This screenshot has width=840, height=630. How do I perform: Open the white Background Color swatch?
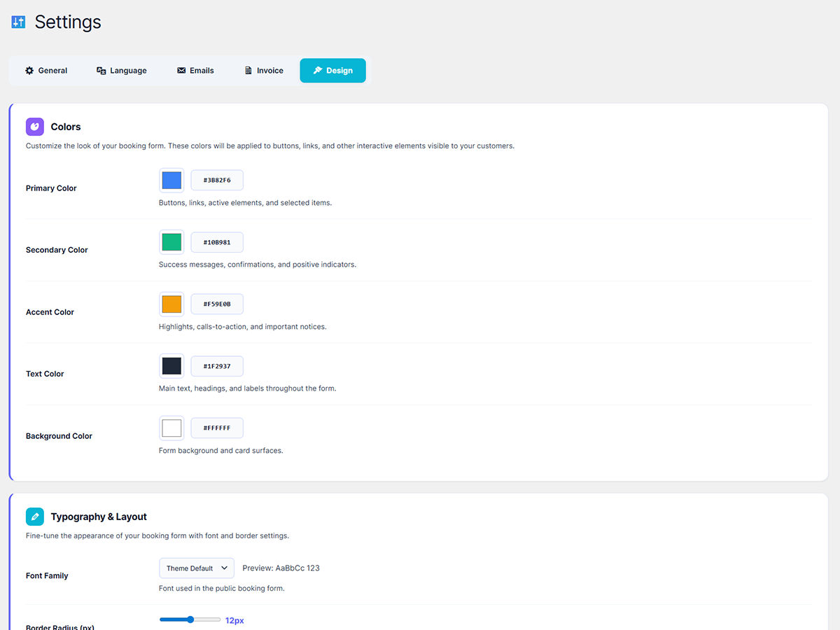171,428
